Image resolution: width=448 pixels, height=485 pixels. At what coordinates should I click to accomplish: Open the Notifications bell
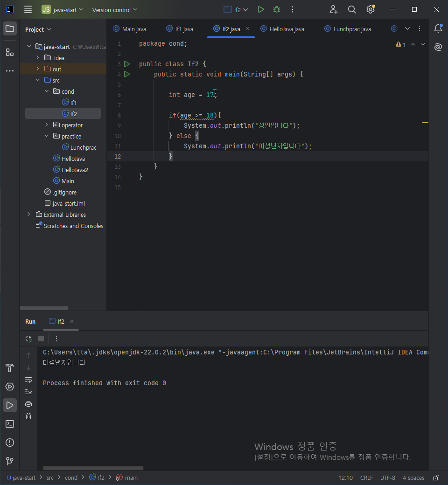[x=438, y=28]
